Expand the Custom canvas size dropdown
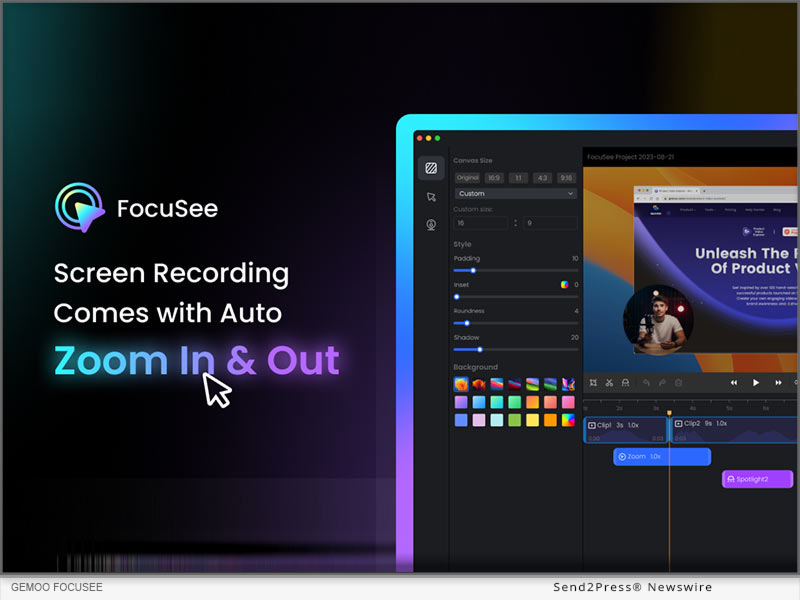The height and width of the screenshot is (600, 800). (515, 193)
